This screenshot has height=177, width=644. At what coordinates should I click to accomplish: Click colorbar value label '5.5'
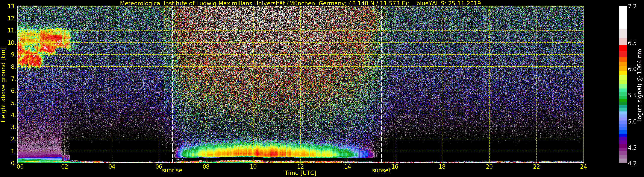pyautogui.click(x=632, y=95)
